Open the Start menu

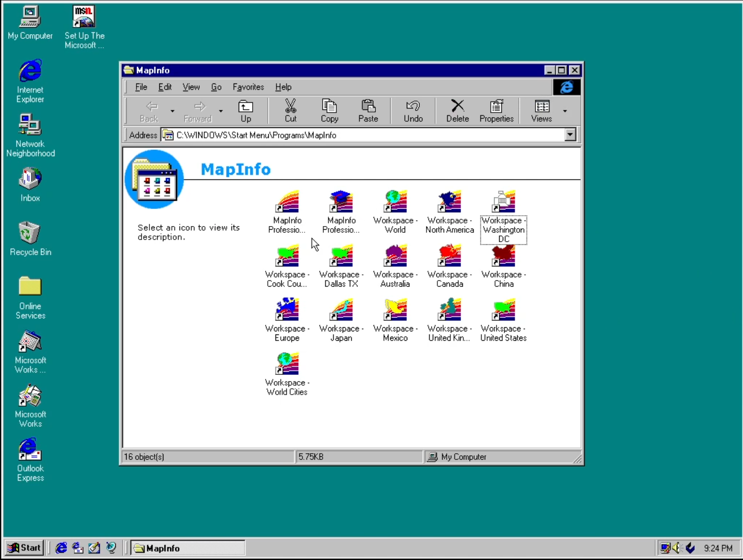click(x=24, y=548)
